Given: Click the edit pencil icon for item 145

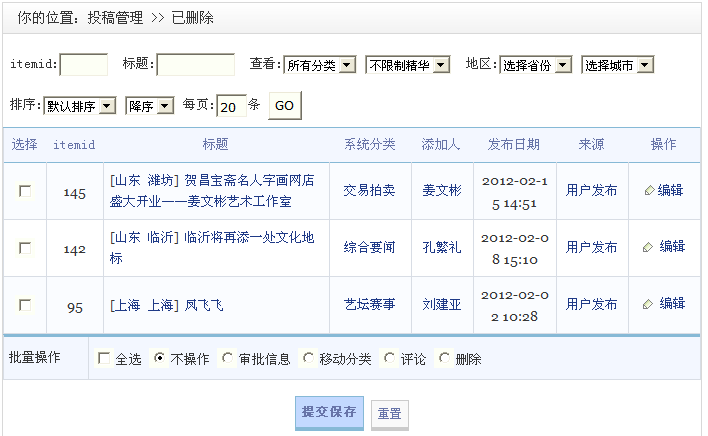Looking at the screenshot, I should click(x=649, y=190).
